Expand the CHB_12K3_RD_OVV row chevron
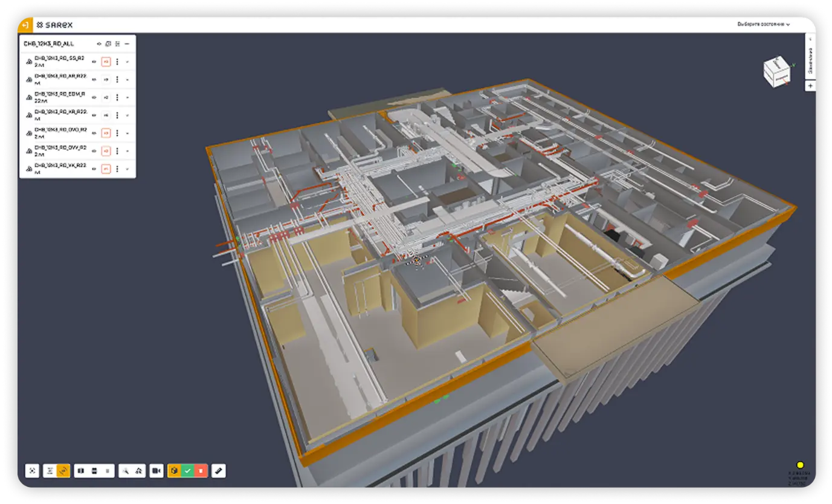This screenshot has width=832, height=504. tap(127, 150)
